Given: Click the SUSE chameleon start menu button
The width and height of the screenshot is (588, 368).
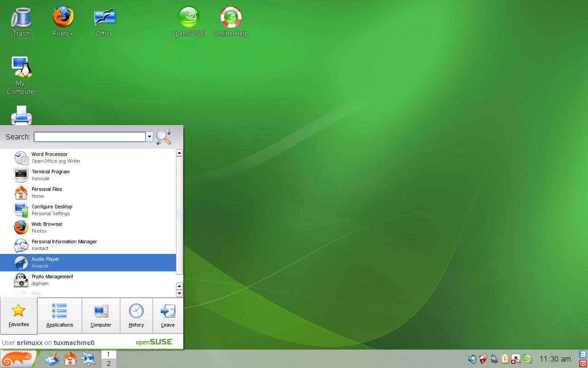Looking at the screenshot, I should [18, 359].
